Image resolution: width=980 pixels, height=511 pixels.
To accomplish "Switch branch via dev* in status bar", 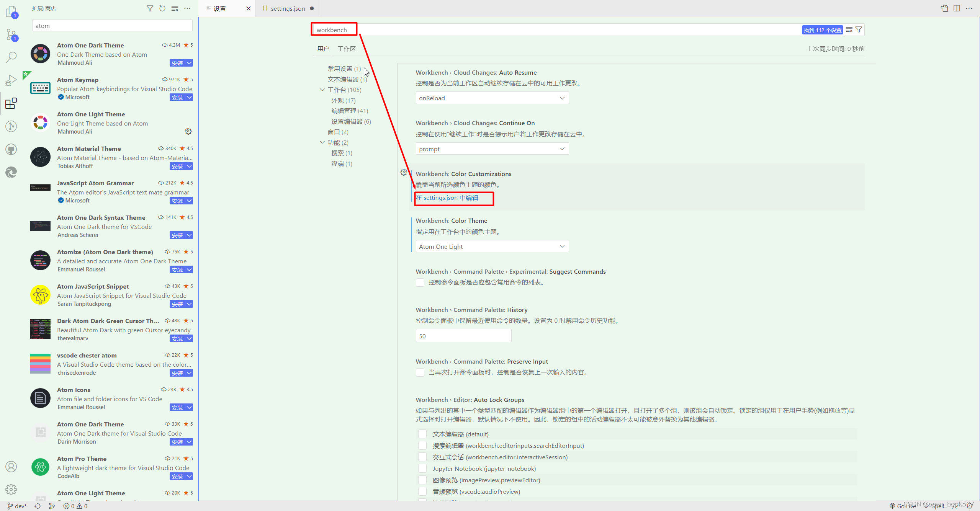I will [x=17, y=506].
